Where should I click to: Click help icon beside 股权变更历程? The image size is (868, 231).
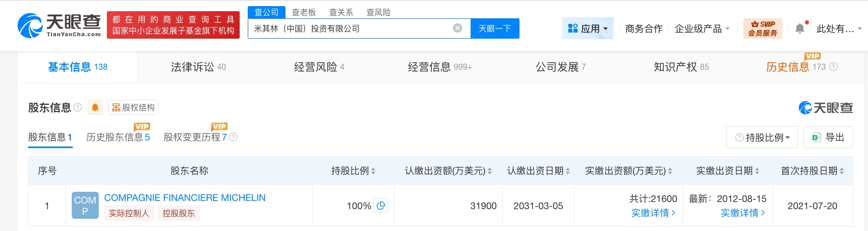234,137
